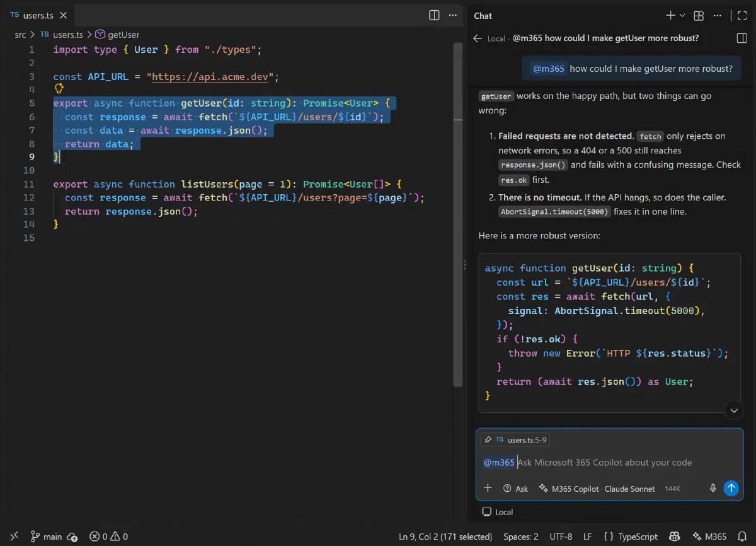
Task: Open remote window indicator in status bar
Action: 14,537
